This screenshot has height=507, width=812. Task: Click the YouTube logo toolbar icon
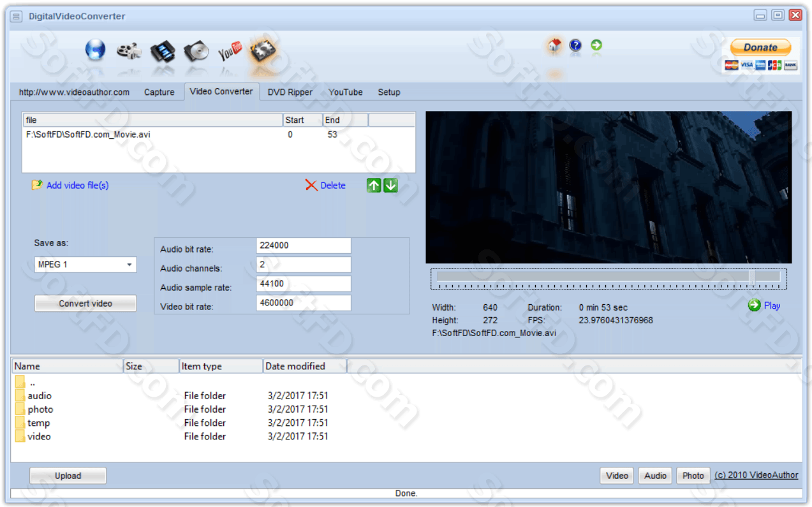point(230,51)
